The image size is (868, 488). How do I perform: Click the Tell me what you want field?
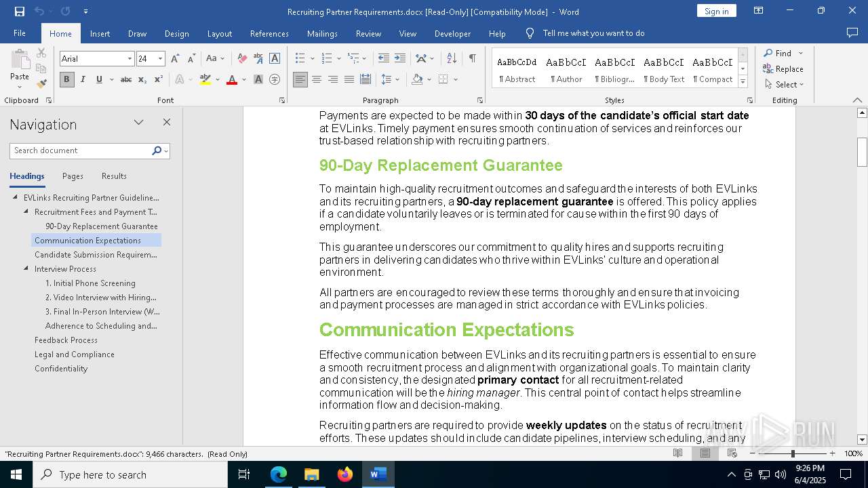click(593, 33)
